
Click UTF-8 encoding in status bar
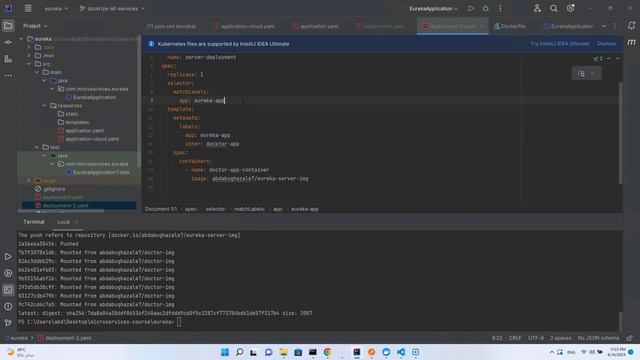pos(536,338)
